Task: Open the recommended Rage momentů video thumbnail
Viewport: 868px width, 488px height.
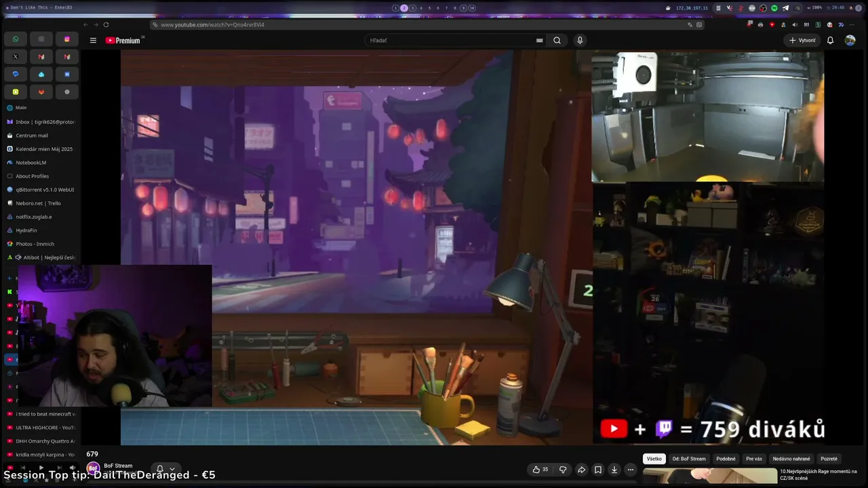Action: [709, 476]
